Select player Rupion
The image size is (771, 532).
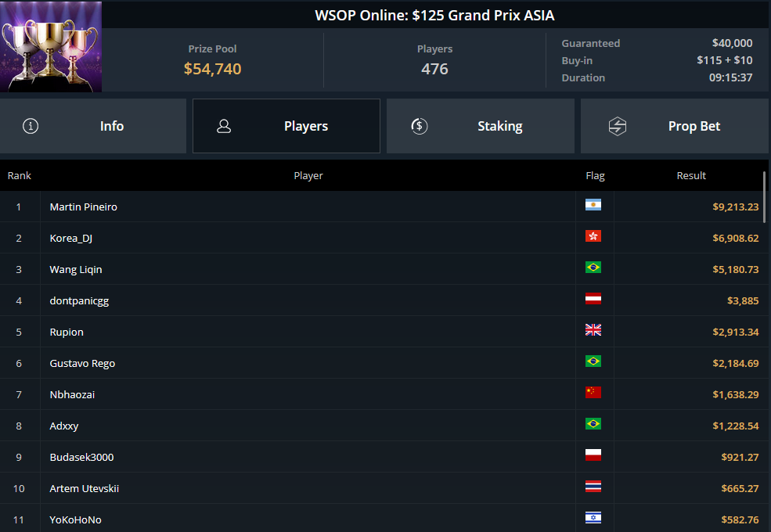click(67, 332)
